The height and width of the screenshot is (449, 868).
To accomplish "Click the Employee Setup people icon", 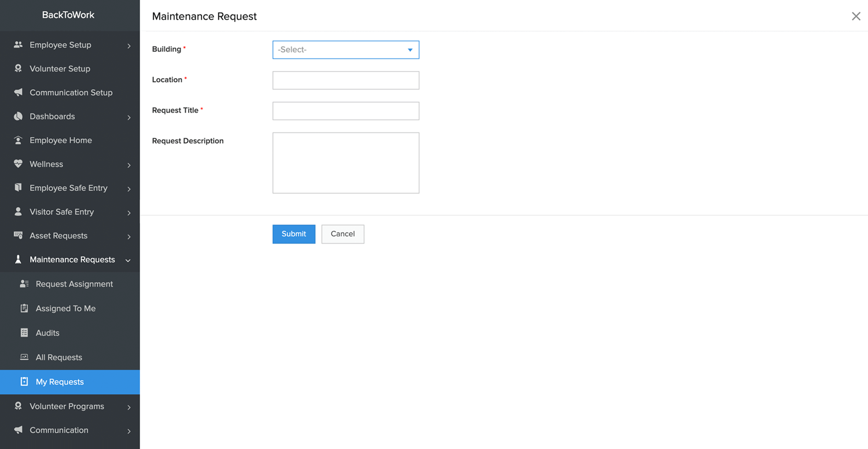I will click(x=18, y=45).
